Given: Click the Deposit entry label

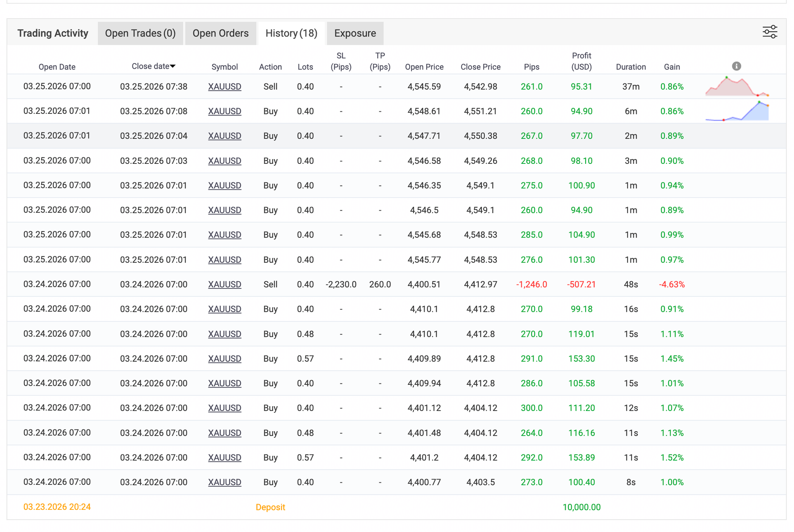Looking at the screenshot, I should (270, 507).
